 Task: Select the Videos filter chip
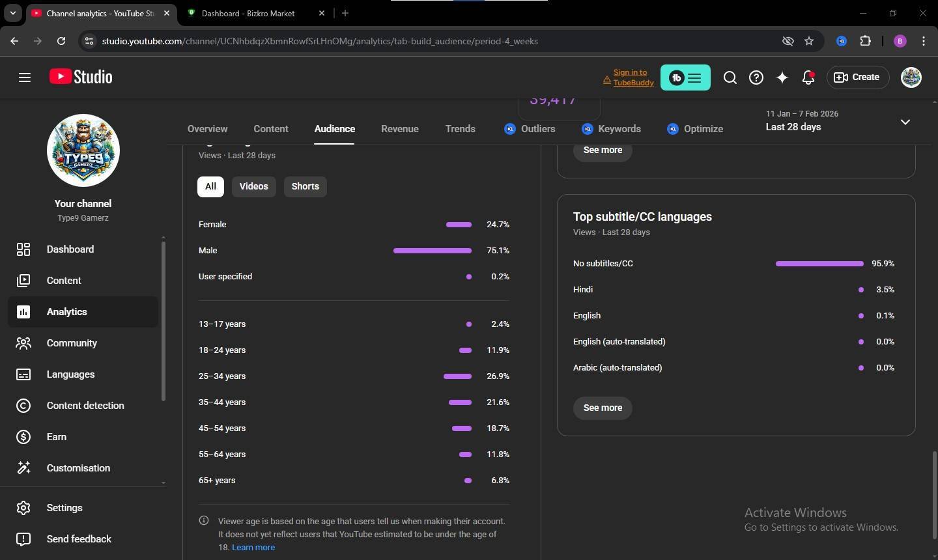253,186
